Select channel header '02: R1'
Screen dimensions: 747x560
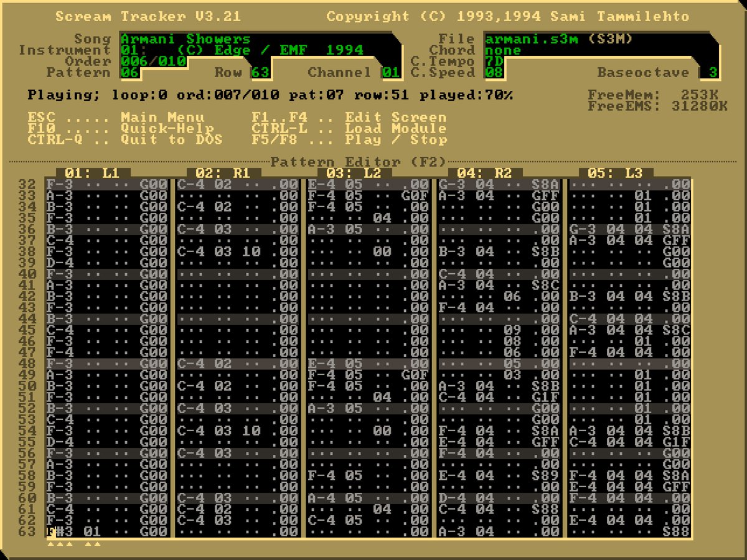223,173
